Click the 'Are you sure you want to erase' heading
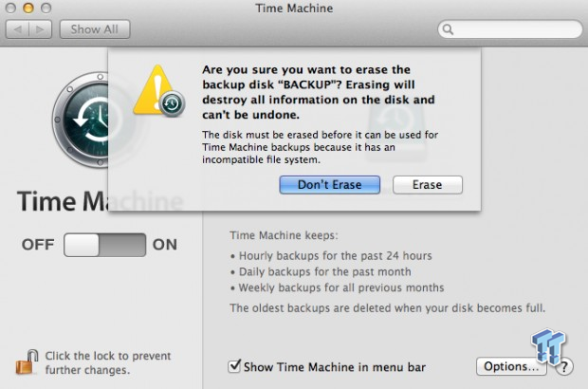This screenshot has width=588, height=389. (319, 92)
